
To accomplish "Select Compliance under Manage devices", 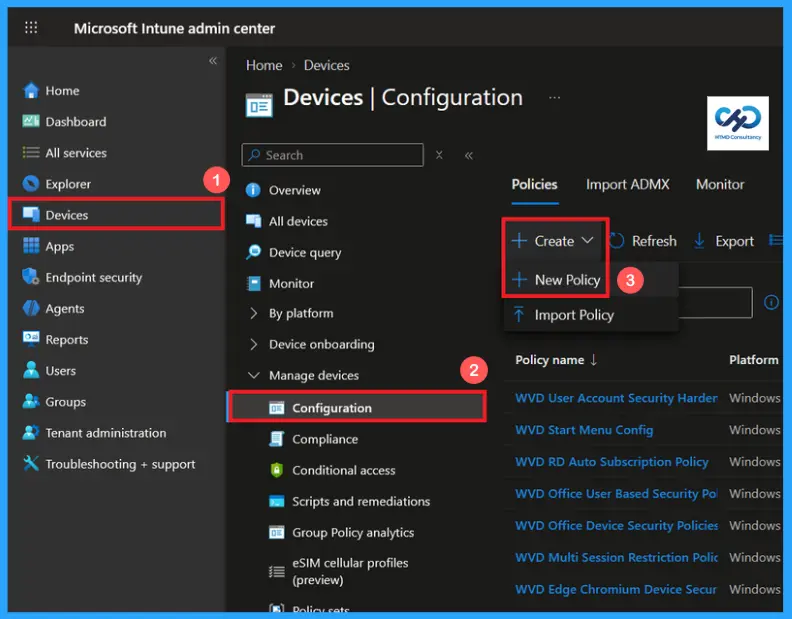I will (325, 439).
